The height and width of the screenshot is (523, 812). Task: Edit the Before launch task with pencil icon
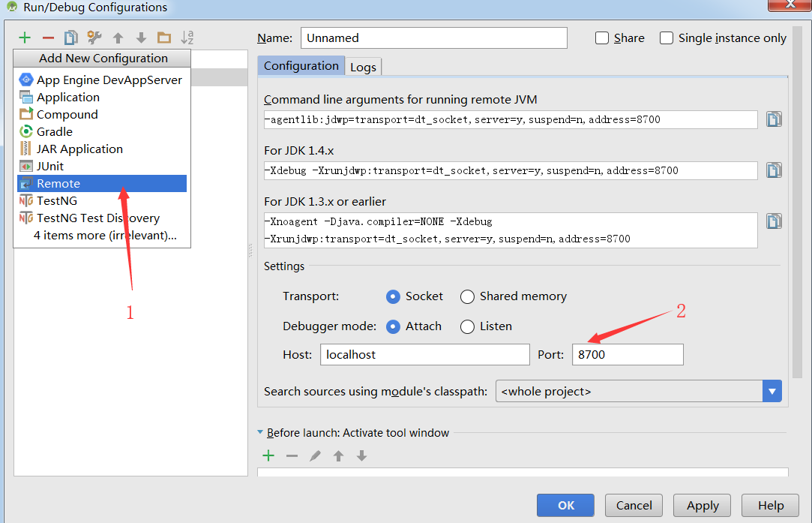tap(315, 455)
